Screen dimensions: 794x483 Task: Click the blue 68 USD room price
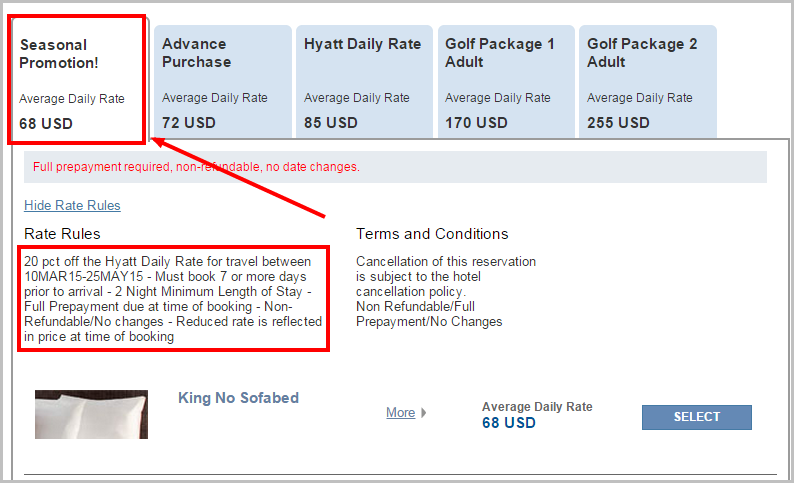508,423
